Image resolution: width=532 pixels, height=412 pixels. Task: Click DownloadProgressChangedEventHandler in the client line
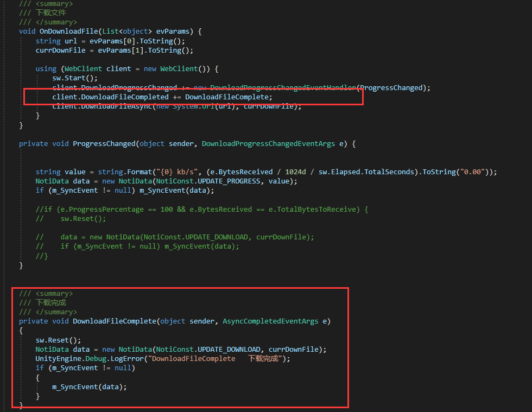283,87
